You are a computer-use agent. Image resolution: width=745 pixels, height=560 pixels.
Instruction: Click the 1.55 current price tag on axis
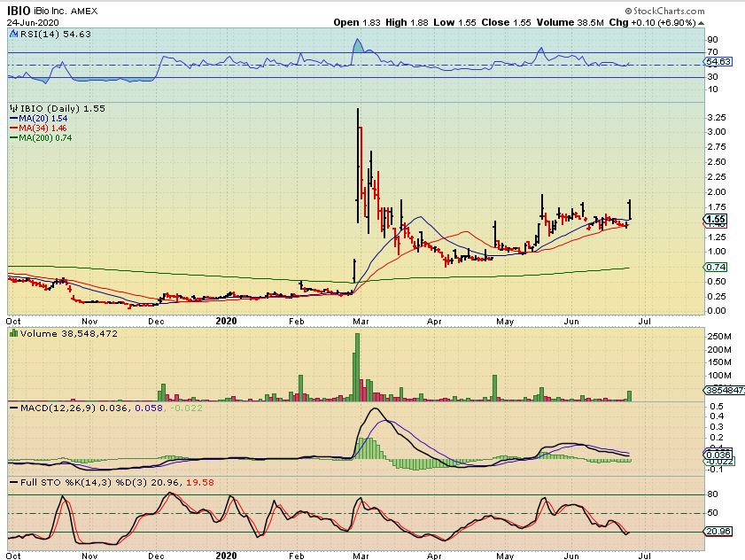(715, 219)
